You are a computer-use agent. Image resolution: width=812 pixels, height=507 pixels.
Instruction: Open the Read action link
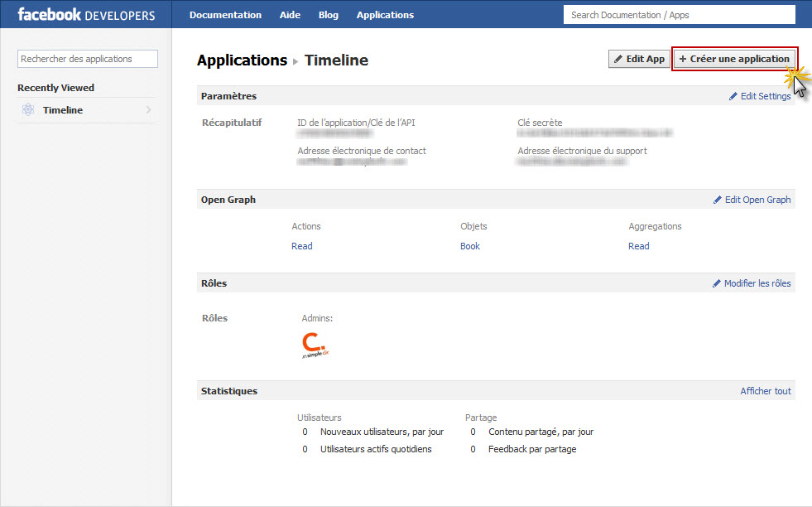302,246
